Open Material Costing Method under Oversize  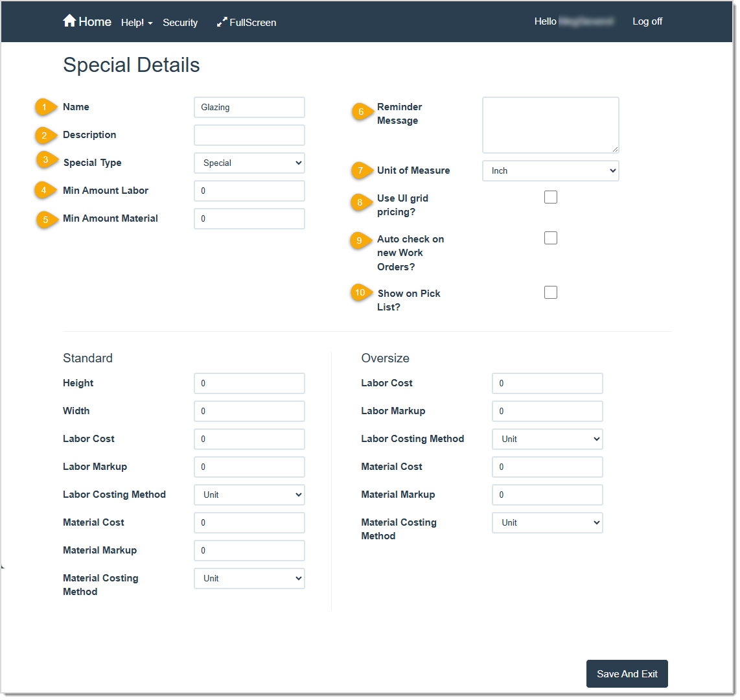pos(547,522)
